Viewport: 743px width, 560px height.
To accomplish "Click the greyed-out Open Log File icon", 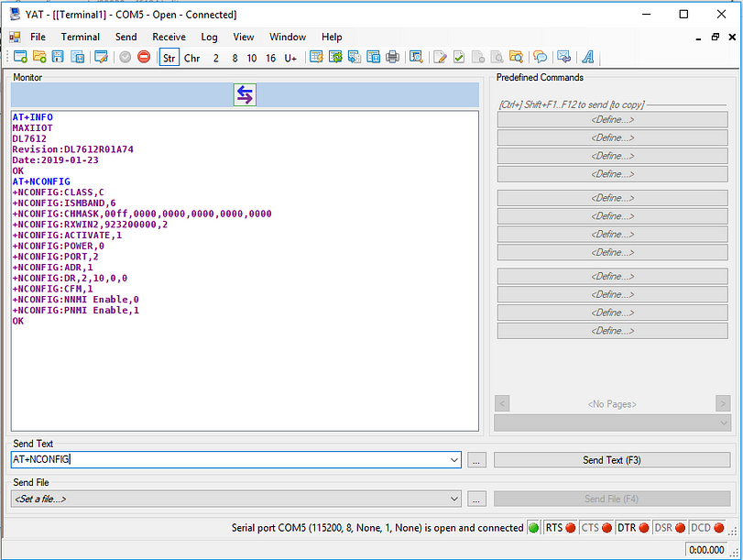I will pos(497,58).
